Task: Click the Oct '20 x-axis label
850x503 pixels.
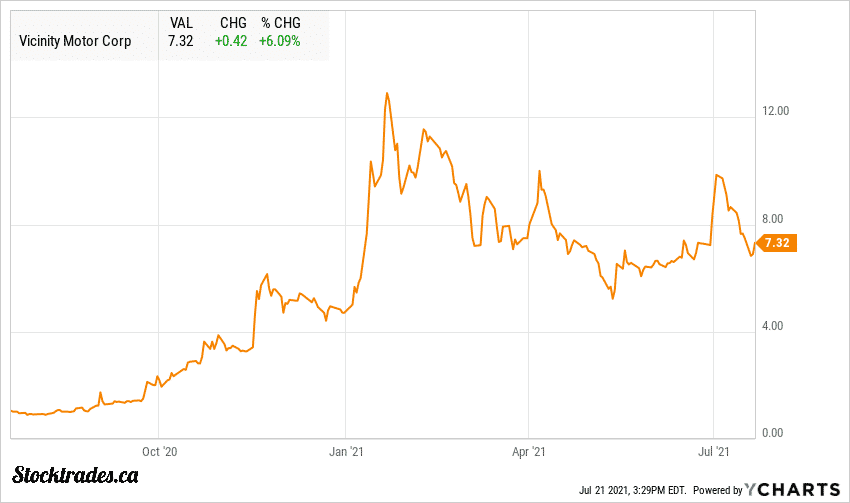Action: (159, 451)
